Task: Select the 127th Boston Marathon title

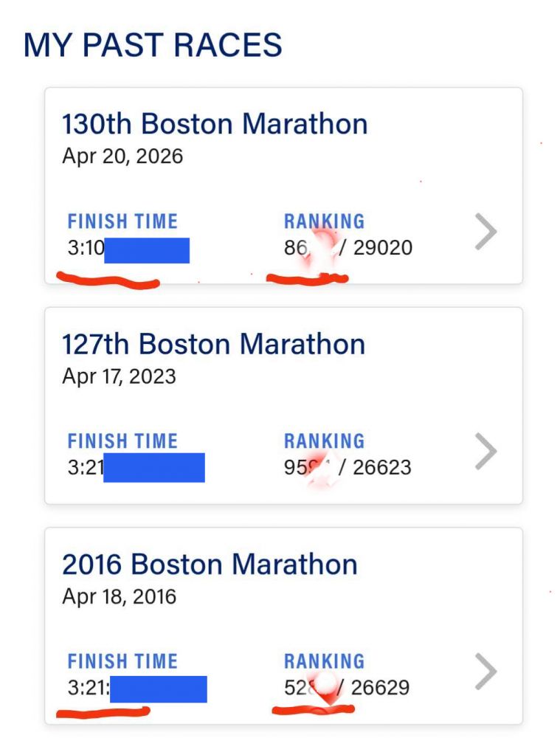Action: 213,344
